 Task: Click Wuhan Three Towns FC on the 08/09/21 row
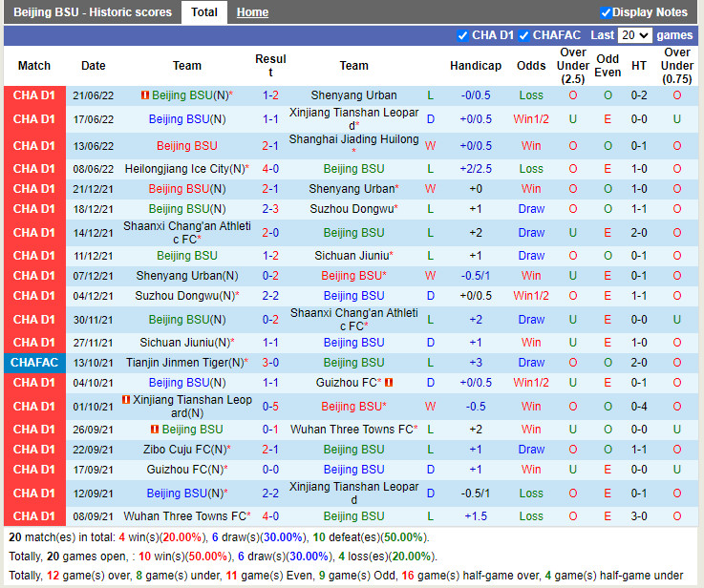[x=184, y=516]
